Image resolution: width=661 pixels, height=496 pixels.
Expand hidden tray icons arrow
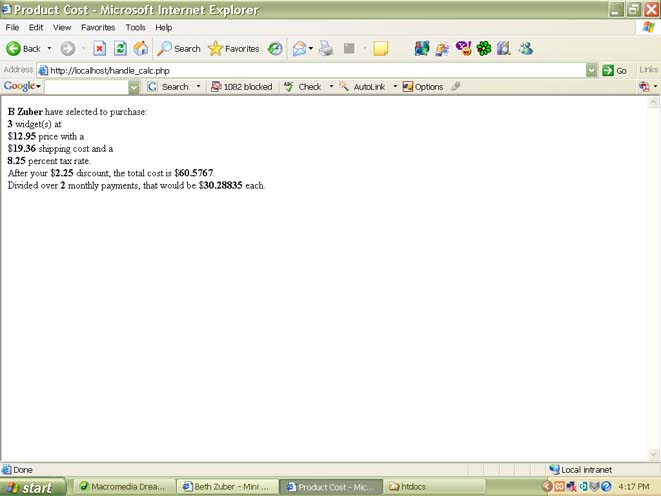pos(546,487)
